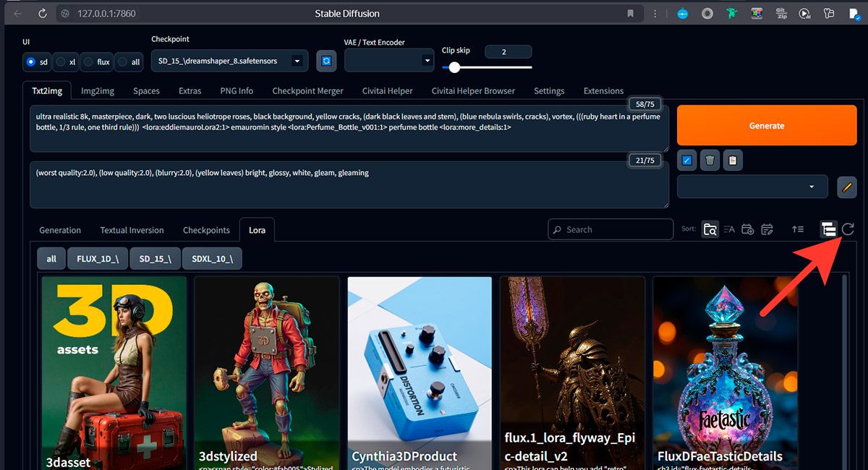Switch to the Textual Inversion sub-tab
The height and width of the screenshot is (470, 868).
(132, 230)
